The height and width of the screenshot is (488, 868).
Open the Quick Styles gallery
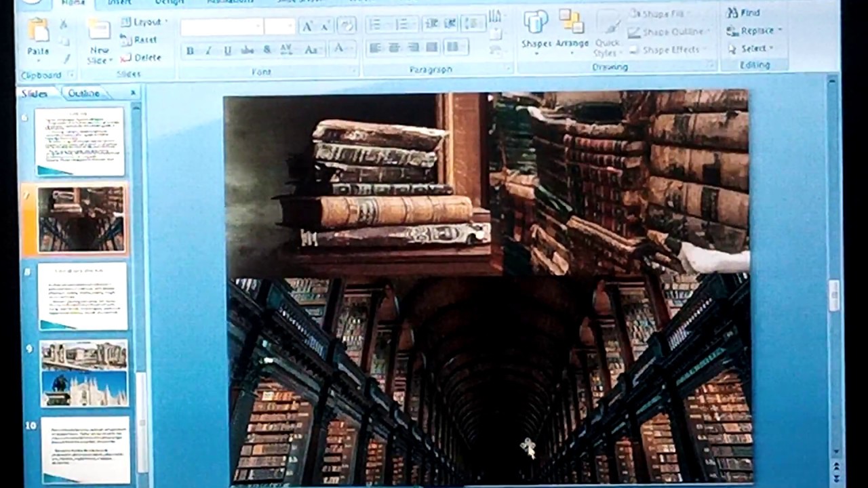(x=607, y=34)
